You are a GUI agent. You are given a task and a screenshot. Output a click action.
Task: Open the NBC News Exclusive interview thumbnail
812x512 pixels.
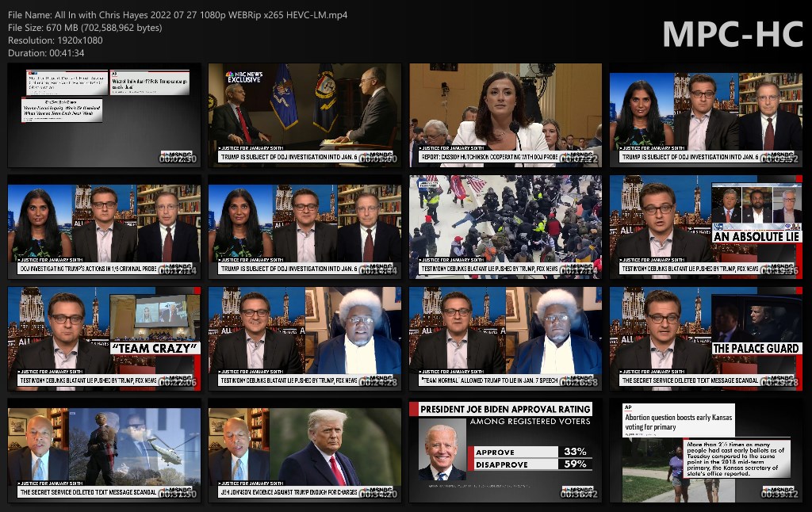[304, 115]
